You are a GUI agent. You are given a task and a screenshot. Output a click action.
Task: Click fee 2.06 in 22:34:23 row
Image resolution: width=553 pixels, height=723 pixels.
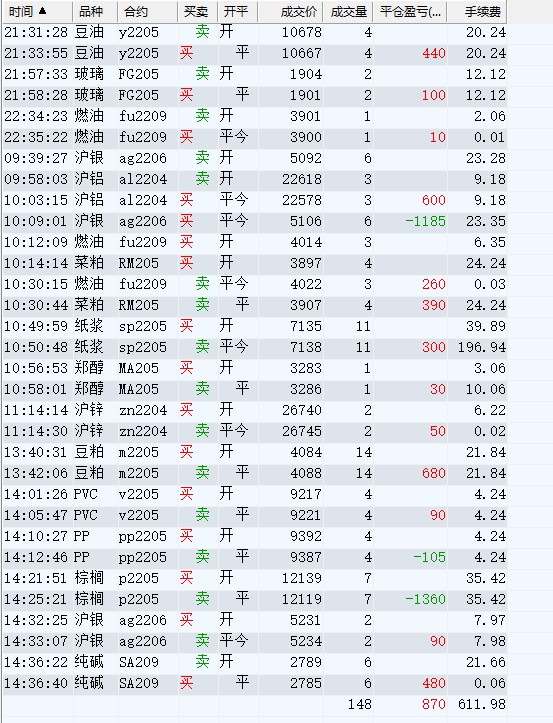coord(489,116)
